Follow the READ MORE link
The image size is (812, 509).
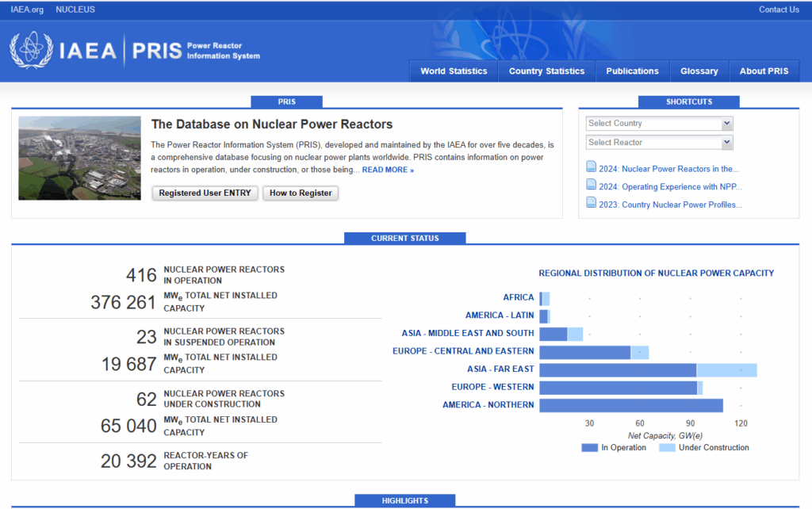tap(388, 170)
